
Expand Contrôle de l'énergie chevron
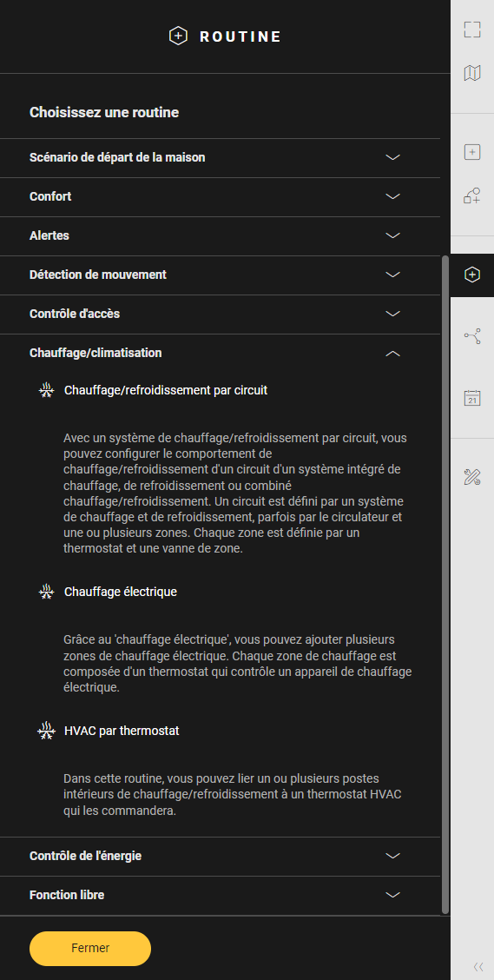click(x=392, y=857)
